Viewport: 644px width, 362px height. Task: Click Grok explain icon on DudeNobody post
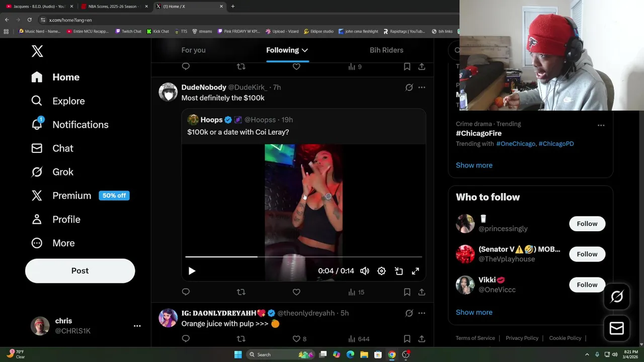(x=409, y=87)
